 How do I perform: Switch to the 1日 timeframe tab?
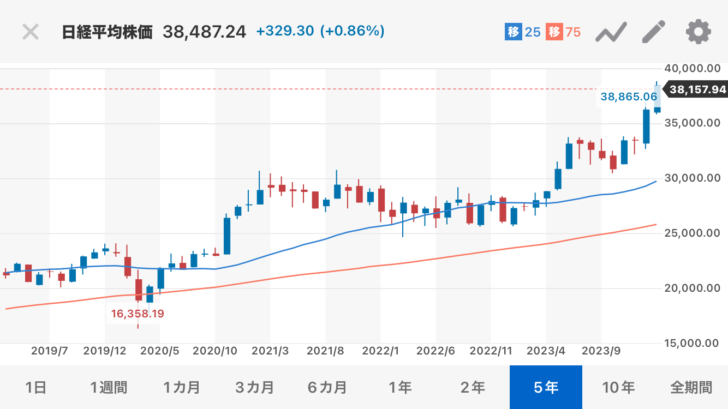(35, 387)
